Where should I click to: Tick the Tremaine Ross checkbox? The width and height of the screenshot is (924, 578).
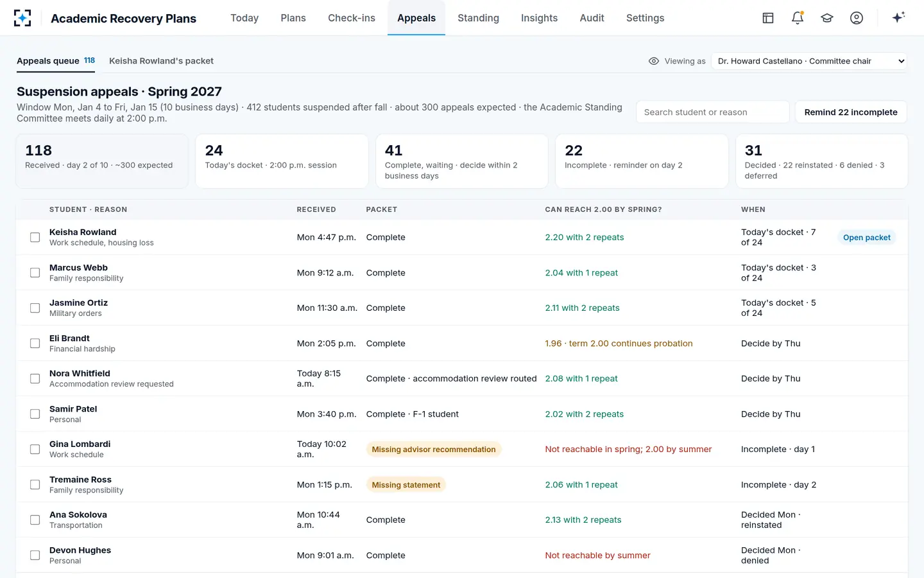[x=35, y=485]
